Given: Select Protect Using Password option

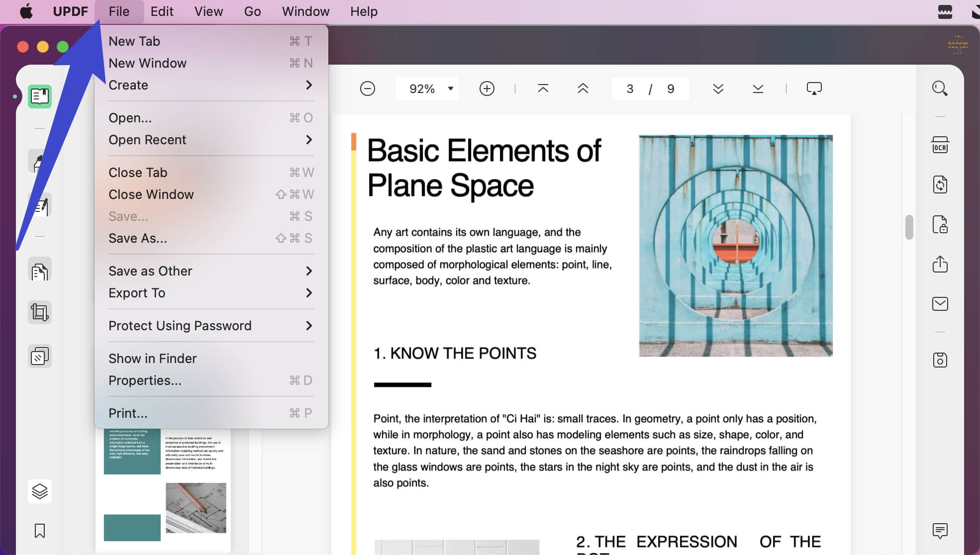Looking at the screenshot, I should pyautogui.click(x=180, y=326).
